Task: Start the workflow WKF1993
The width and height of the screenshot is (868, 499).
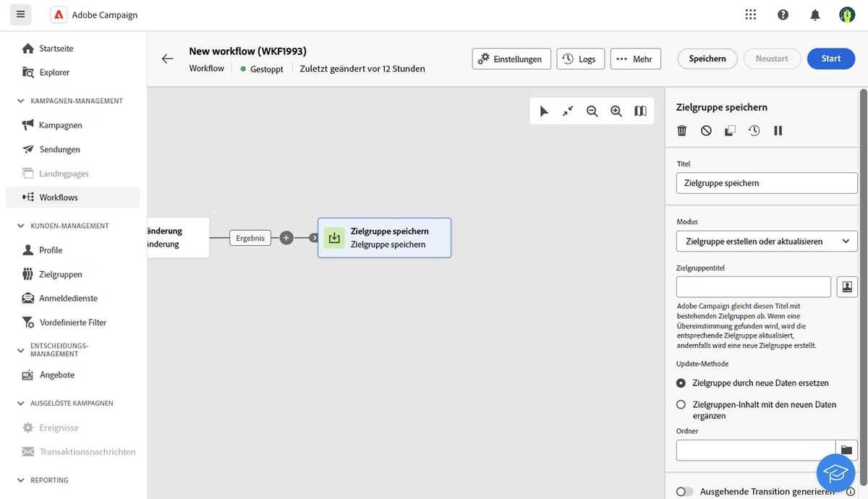Action: tap(830, 59)
